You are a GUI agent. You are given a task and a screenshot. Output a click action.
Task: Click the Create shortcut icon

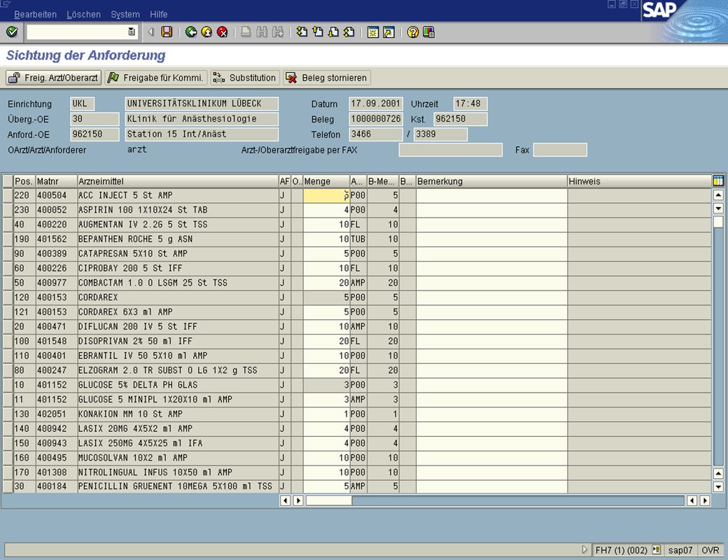[x=388, y=31]
